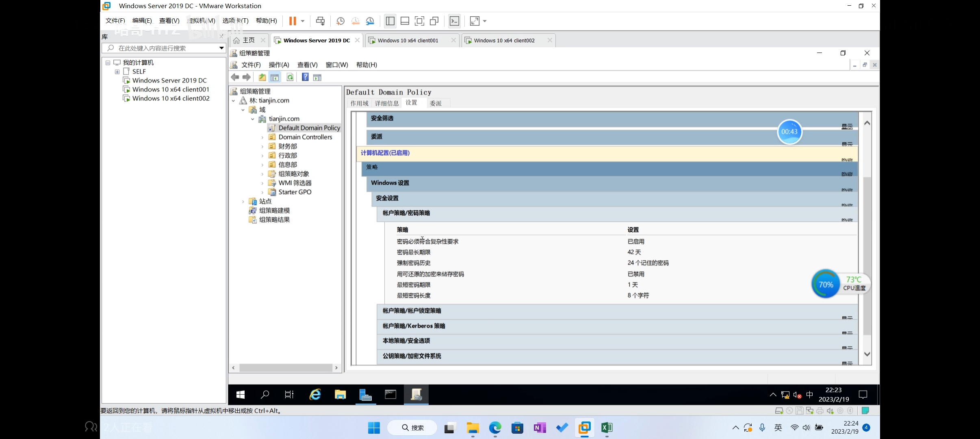Expand the 站点 node
This screenshot has height=439, width=980.
[x=243, y=202]
